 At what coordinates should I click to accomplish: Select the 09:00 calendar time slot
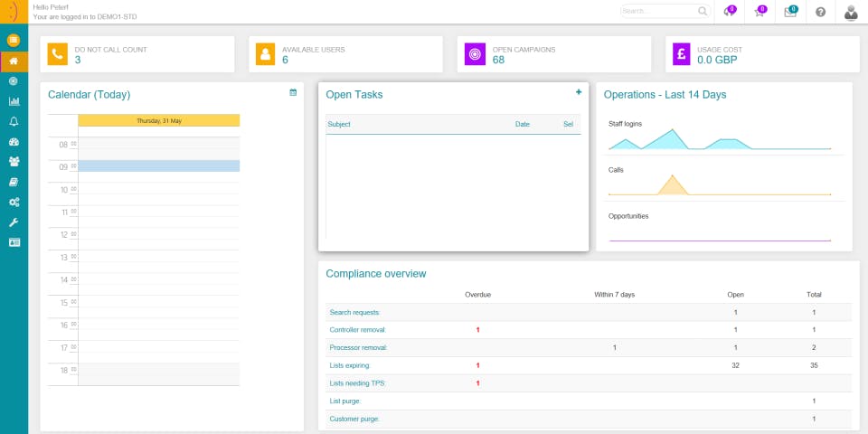pos(159,166)
